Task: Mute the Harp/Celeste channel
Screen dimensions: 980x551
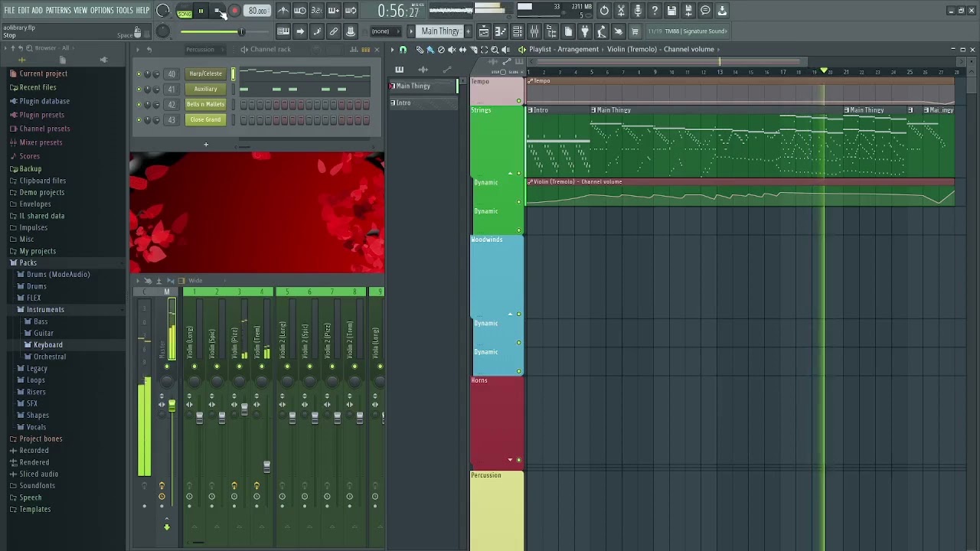Action: (139, 73)
